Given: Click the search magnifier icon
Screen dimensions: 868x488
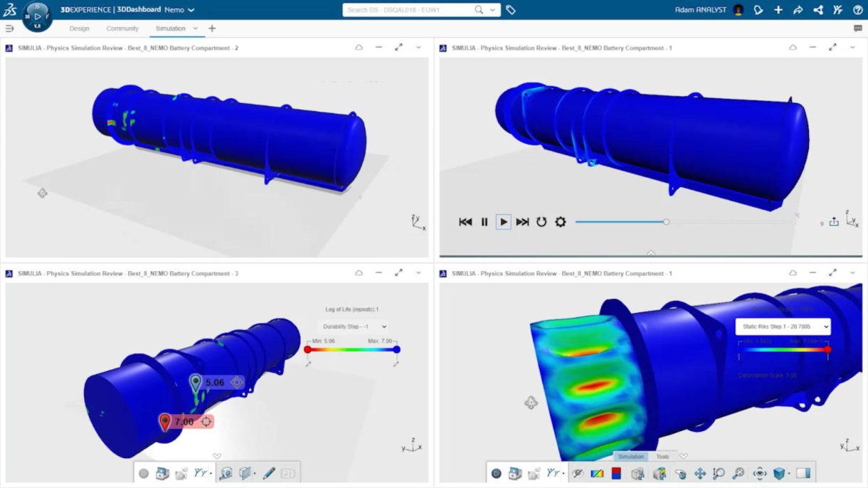Looking at the screenshot, I should 479,10.
